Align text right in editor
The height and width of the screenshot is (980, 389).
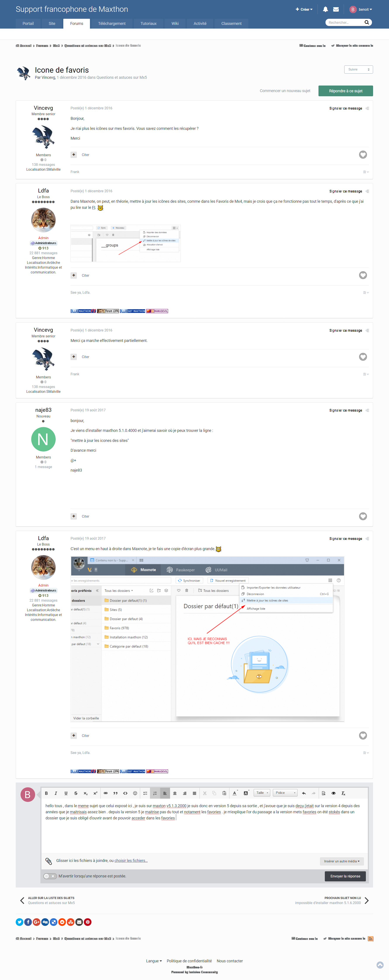tap(185, 793)
